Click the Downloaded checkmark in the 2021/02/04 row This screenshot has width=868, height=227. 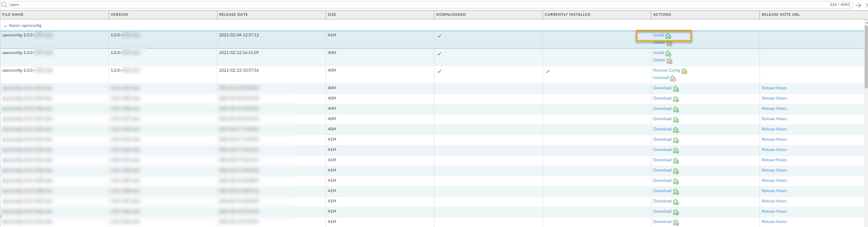pos(439,36)
